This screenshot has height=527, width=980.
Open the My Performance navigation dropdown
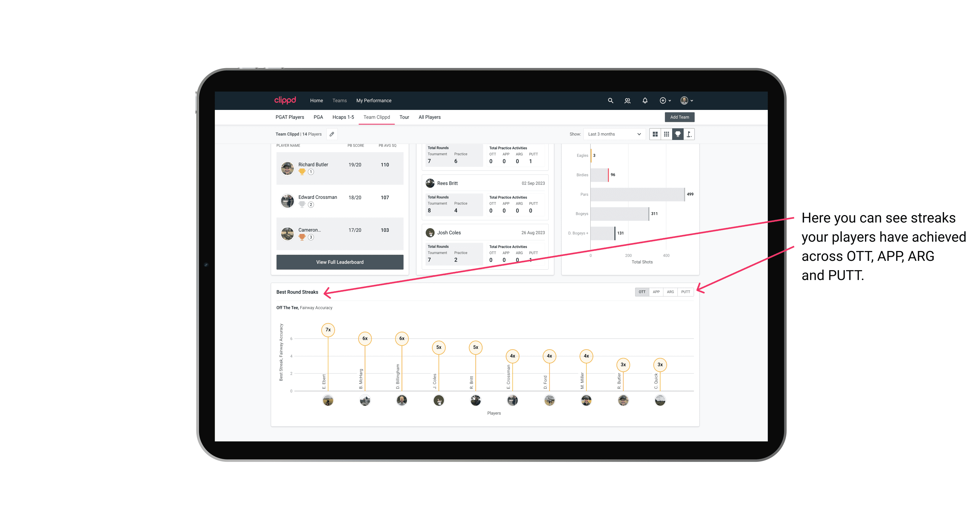[x=374, y=101]
